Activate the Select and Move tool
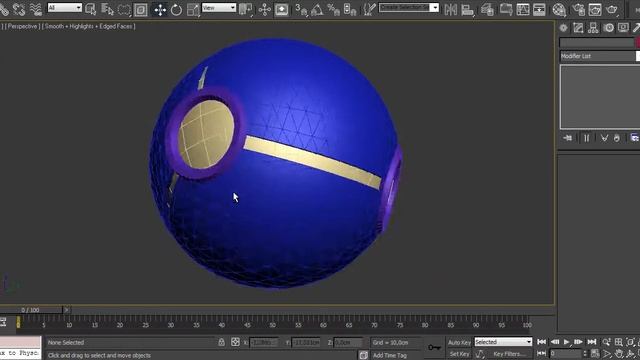 [160, 9]
